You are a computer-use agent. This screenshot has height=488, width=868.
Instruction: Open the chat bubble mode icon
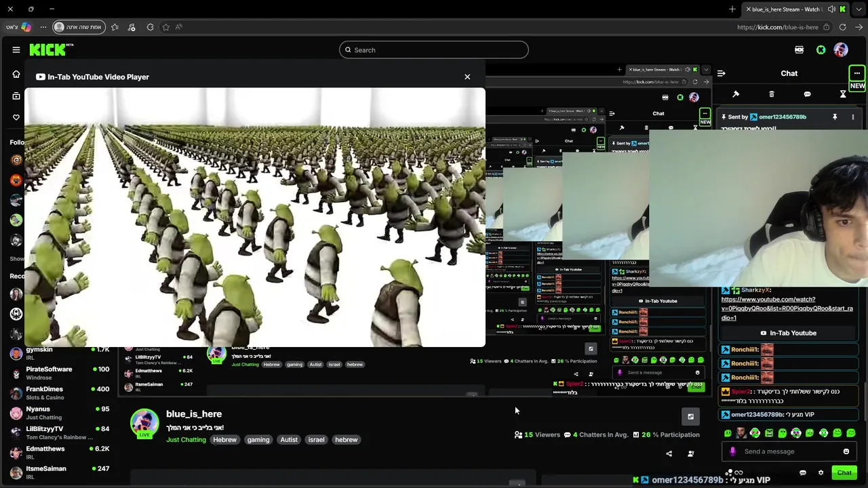click(807, 94)
